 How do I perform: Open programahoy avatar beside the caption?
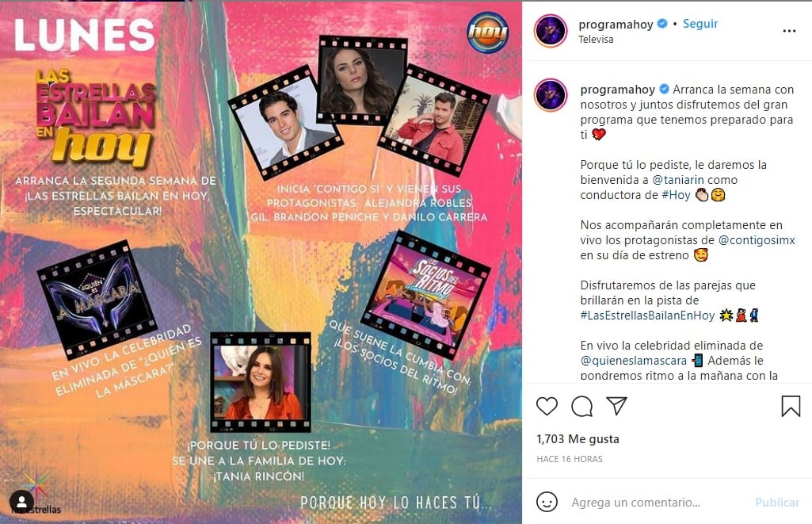pyautogui.click(x=551, y=95)
